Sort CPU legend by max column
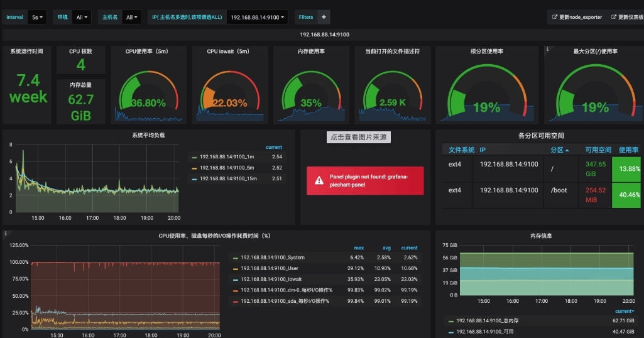The width and height of the screenshot is (644, 338). point(359,248)
